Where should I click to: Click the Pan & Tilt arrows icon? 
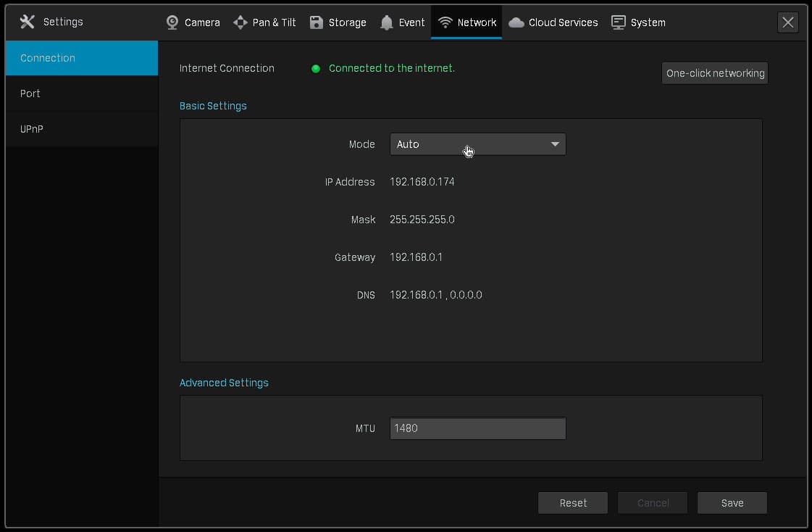240,22
